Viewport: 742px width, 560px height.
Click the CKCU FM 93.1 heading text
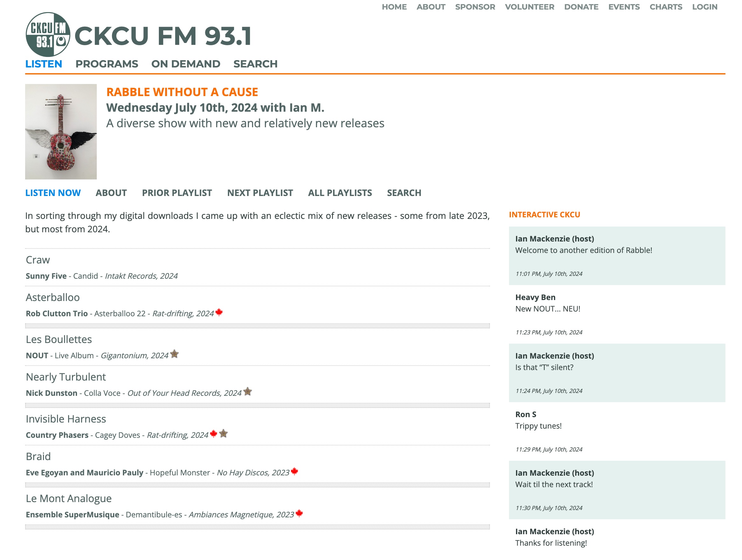pos(163,36)
